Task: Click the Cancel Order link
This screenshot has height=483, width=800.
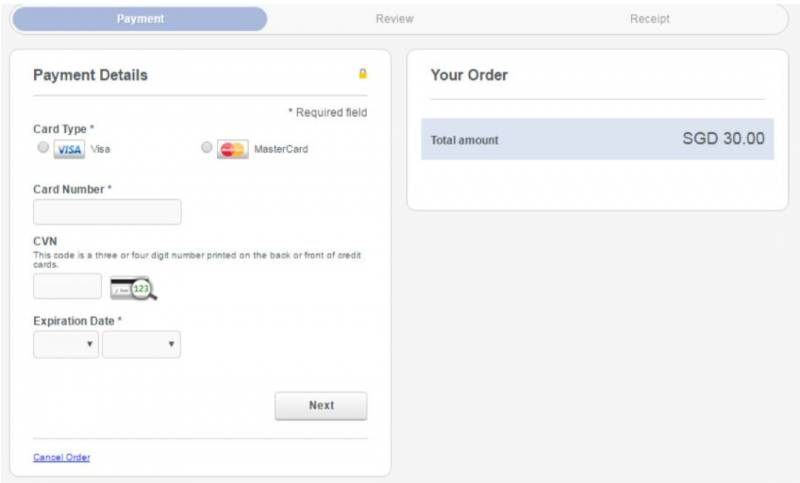Action: 62,457
